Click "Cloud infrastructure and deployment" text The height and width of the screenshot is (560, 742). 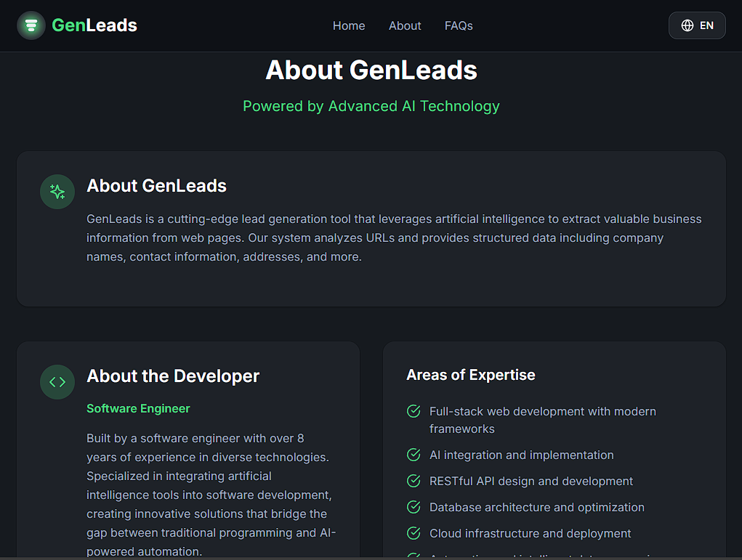pos(530,534)
